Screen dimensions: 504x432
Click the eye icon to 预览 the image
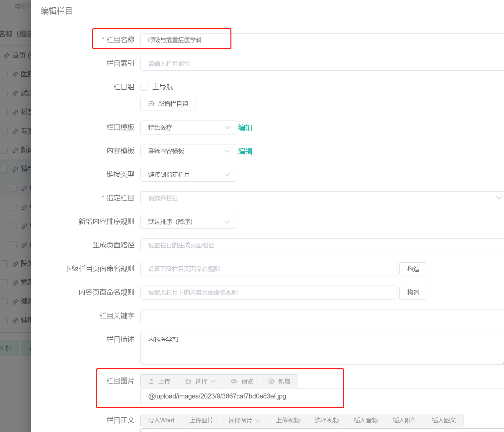point(234,381)
